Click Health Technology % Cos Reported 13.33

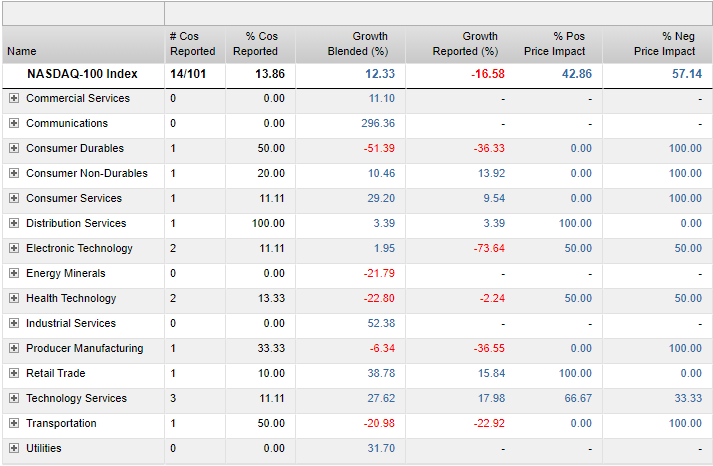coord(271,298)
